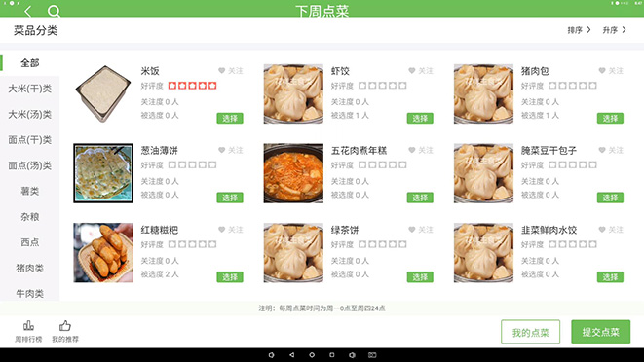Set fifth rating star for 米饭
Image resolution: width=644 pixels, height=362 pixels.
tap(212, 86)
